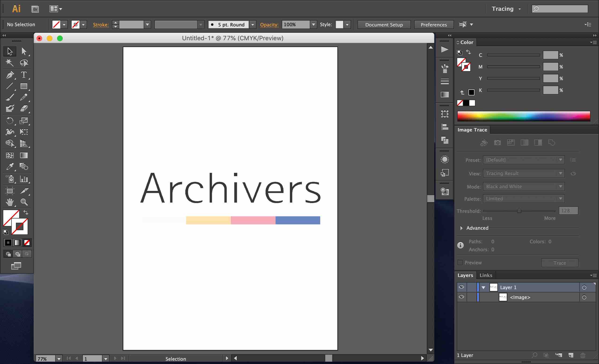Image resolution: width=599 pixels, height=364 pixels.
Task: Click the Preferences button
Action: (x=434, y=25)
